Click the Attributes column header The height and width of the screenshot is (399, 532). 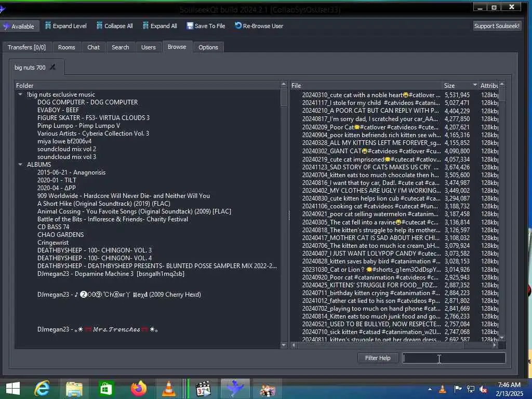489,86
